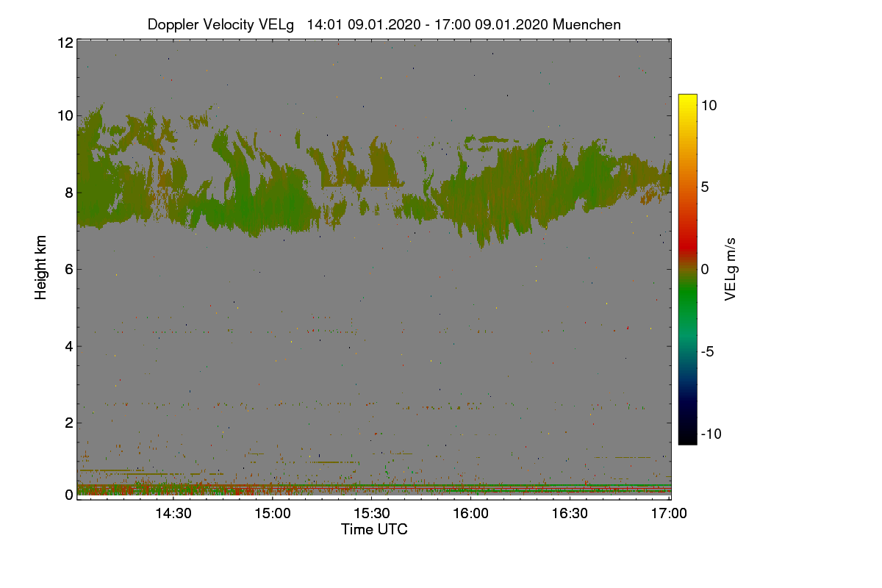Image resolution: width=882 pixels, height=588 pixels.
Task: Click the date range '14:01 09.01.2020' in title
Action: click(363, 24)
